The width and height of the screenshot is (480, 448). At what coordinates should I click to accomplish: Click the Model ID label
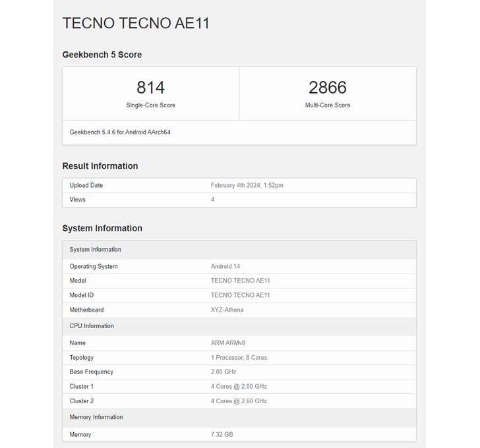tap(82, 295)
